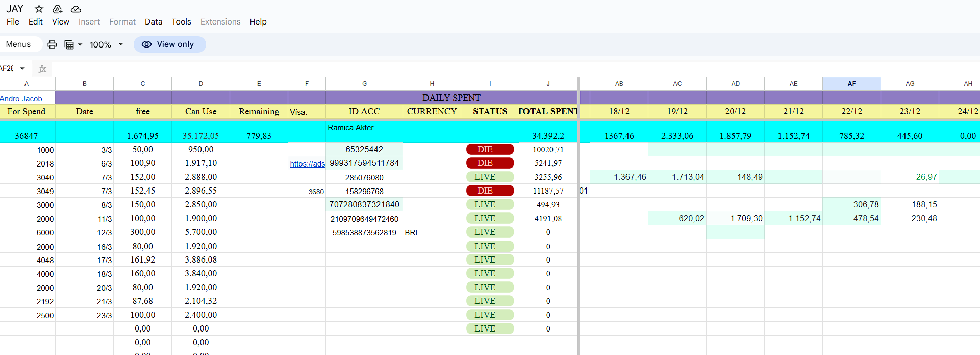Open the View menu
Image resolution: width=980 pixels, height=355 pixels.
[x=61, y=21]
